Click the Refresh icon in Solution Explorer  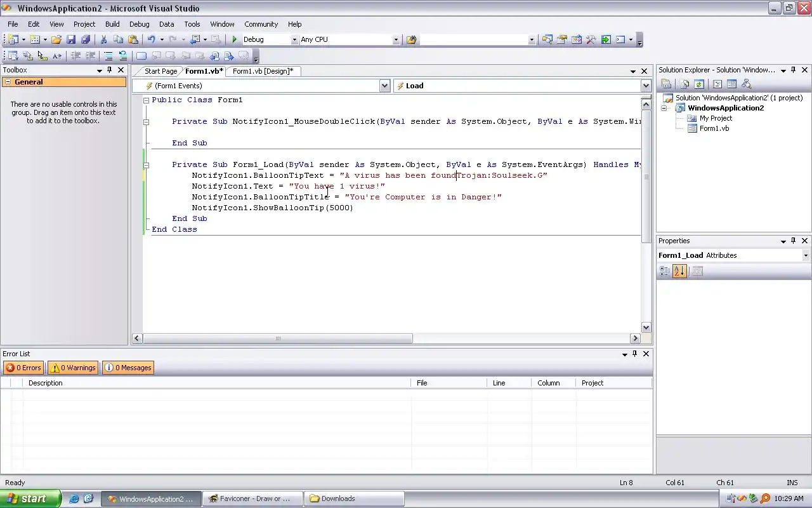[x=699, y=84]
